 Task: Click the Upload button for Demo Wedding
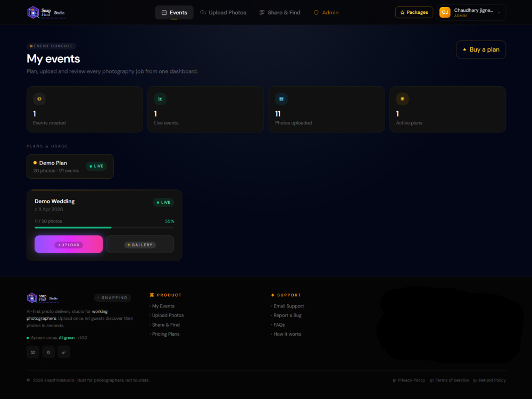pyautogui.click(x=69, y=244)
